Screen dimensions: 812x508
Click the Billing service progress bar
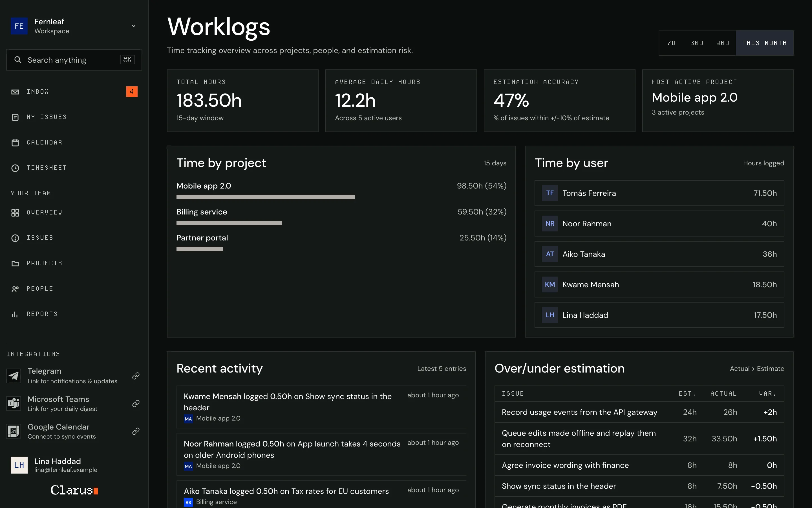(x=229, y=223)
